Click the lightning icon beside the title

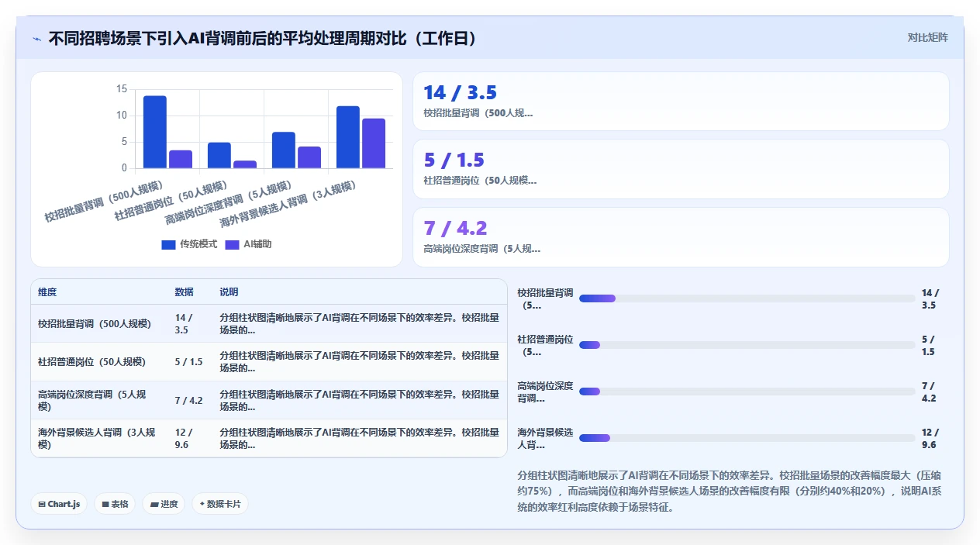click(x=37, y=39)
